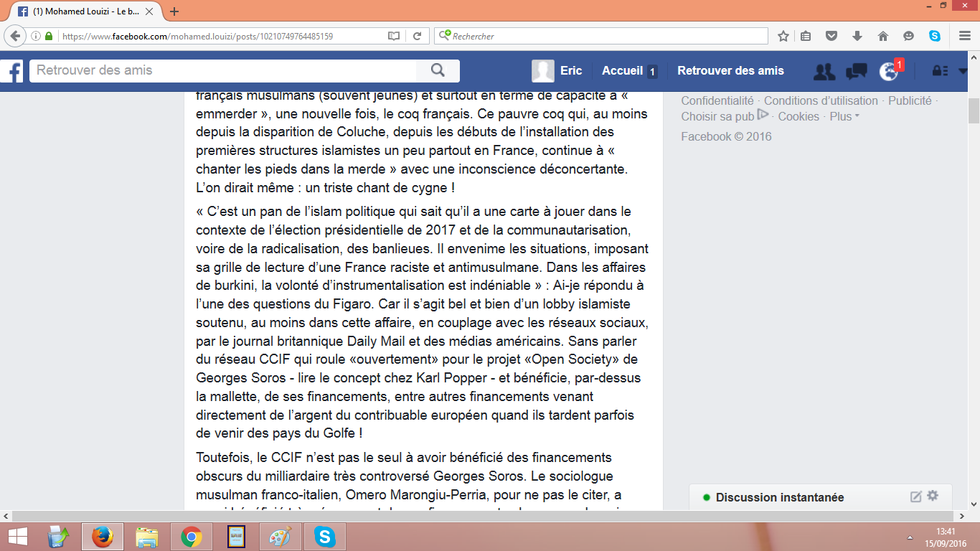The height and width of the screenshot is (551, 980).
Task: Open the smiley face toolbar icon
Action: coord(909,36)
